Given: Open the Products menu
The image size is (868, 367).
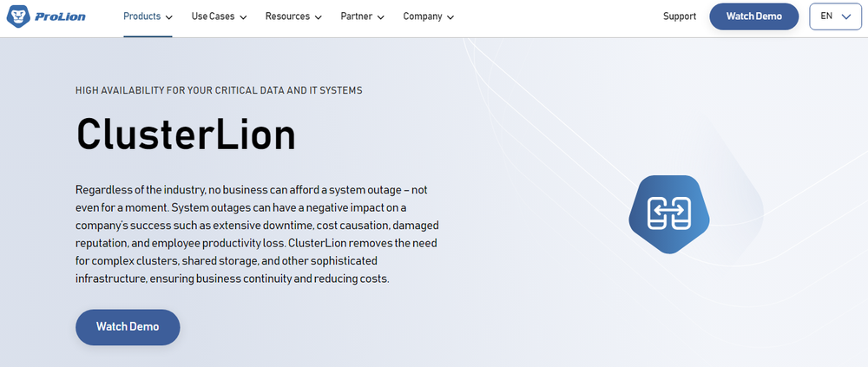Looking at the screenshot, I should click(x=141, y=16).
